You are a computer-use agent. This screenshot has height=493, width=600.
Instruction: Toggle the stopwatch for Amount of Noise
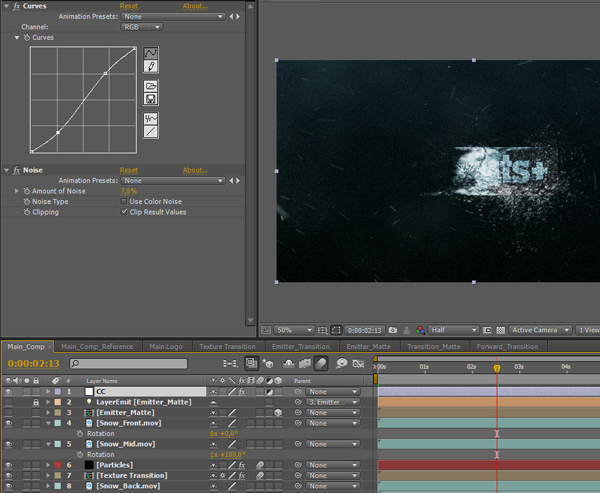[26, 190]
